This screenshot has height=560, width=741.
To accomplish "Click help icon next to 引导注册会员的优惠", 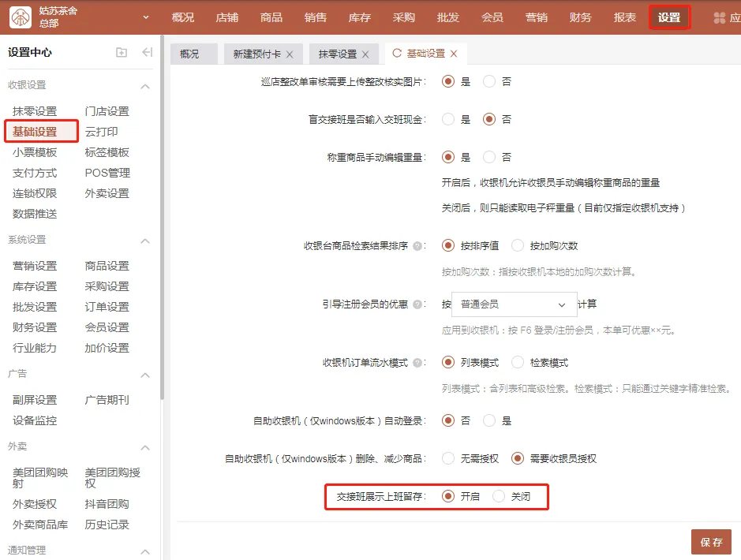I will pyautogui.click(x=417, y=304).
